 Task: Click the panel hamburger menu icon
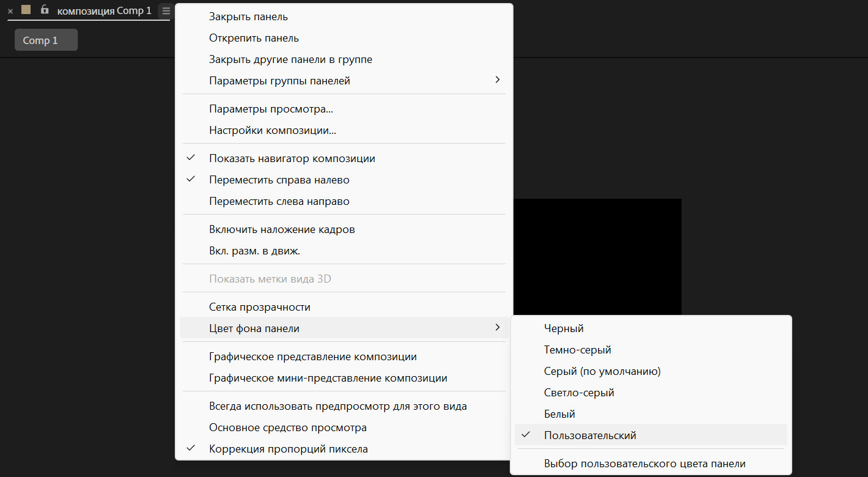pos(166,10)
